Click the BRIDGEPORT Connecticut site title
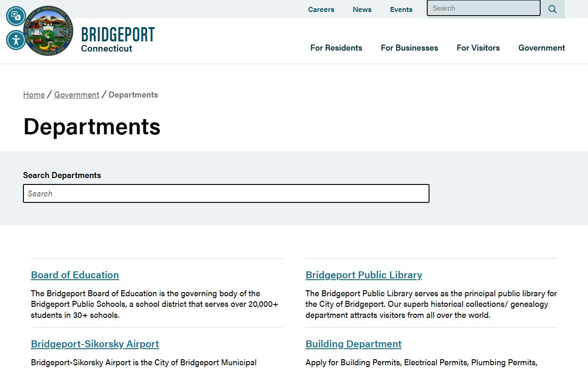 pos(118,40)
